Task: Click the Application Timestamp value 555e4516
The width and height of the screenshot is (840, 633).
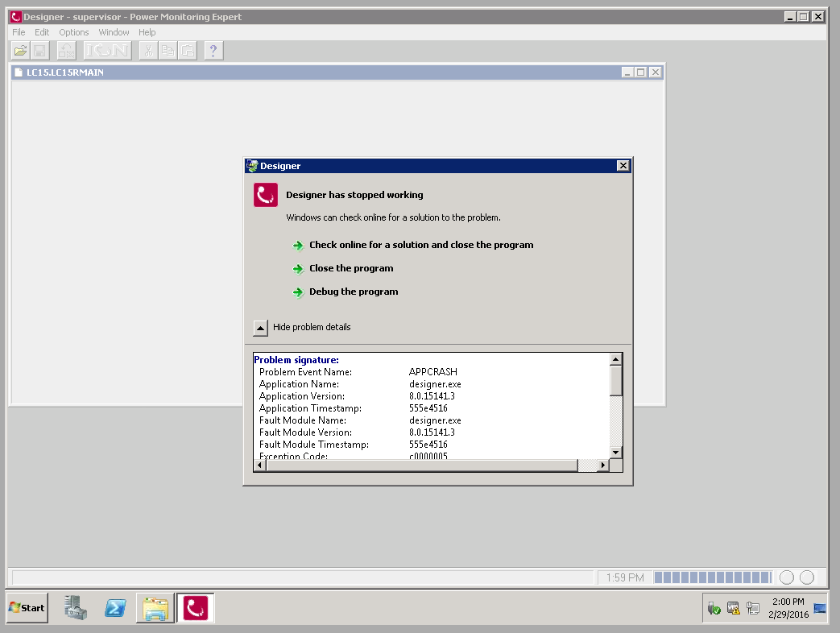Action: pyautogui.click(x=428, y=408)
